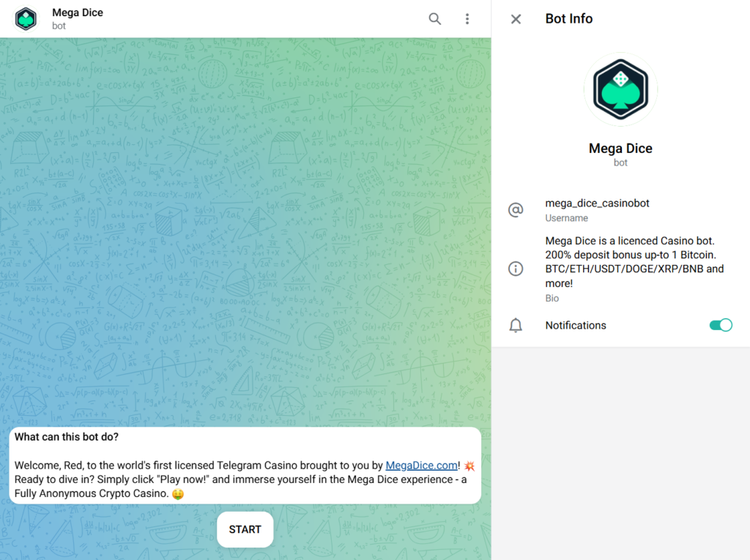Viewport: 750px width, 560px height.
Task: Click the Notifications label
Action: point(576,325)
